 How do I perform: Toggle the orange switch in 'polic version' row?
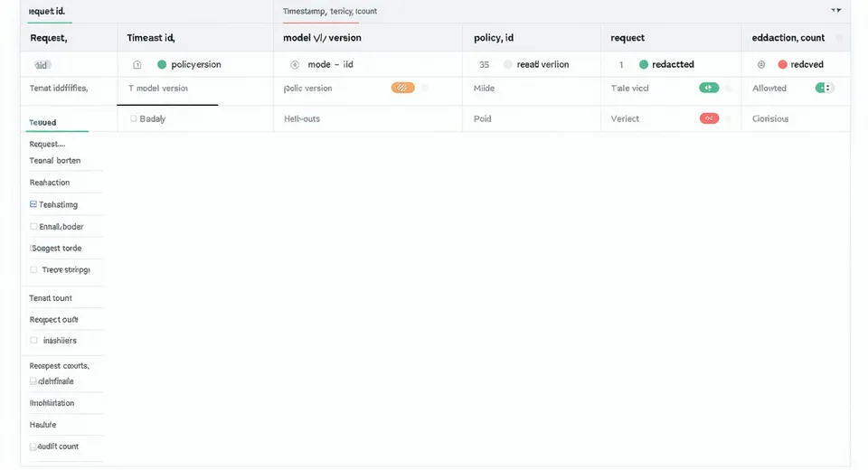[402, 88]
